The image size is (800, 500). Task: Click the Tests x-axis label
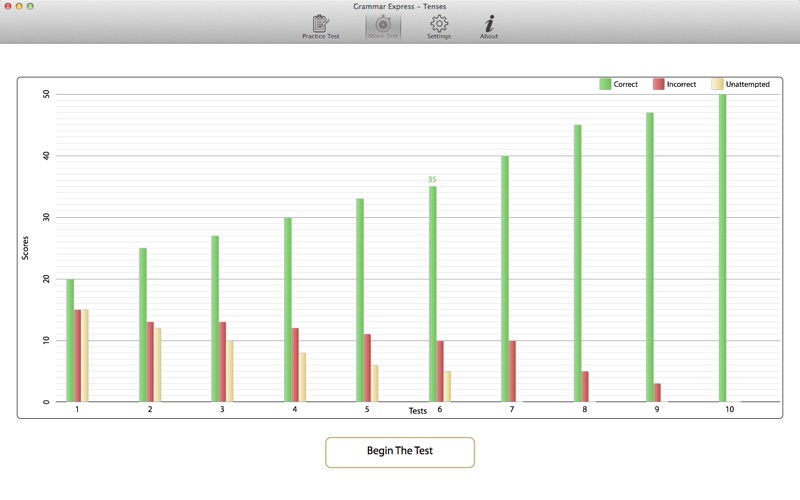click(x=418, y=411)
